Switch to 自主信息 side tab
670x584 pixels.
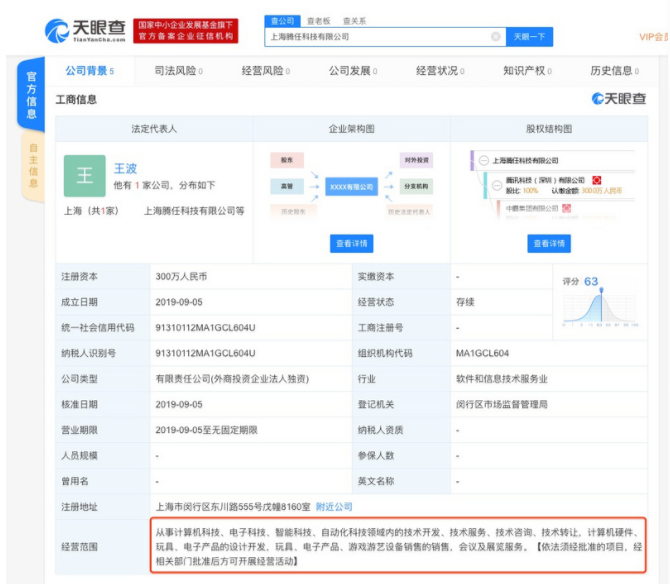32,166
